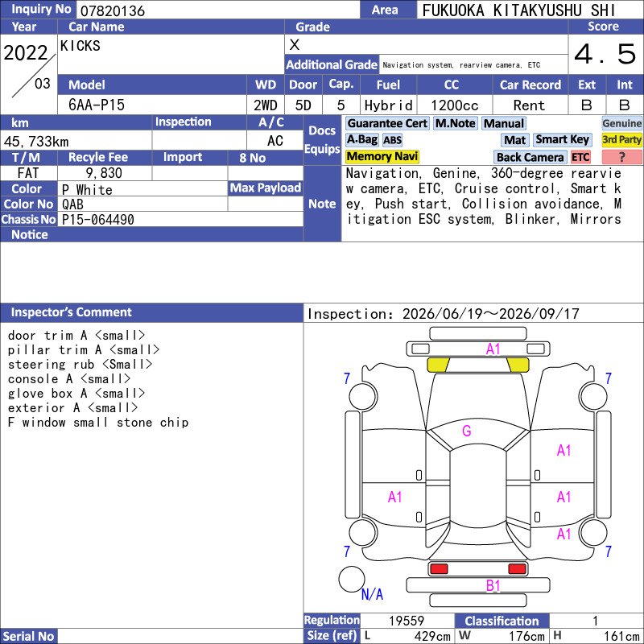Toggle the ABS equipment tag
Screen dimensions: 644x644
392,140
